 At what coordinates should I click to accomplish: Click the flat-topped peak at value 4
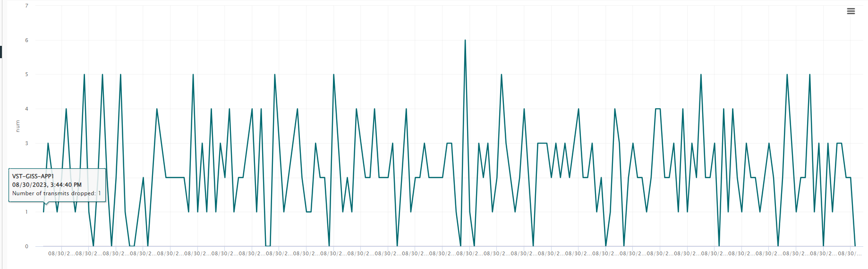tap(657, 109)
